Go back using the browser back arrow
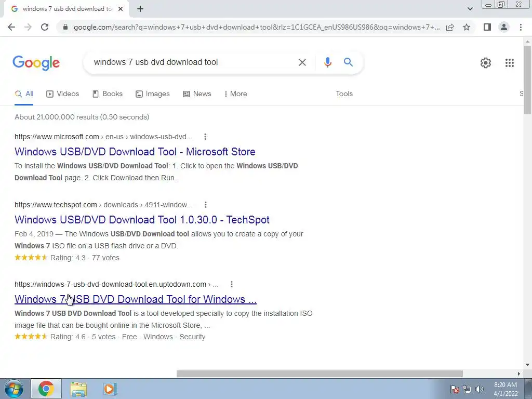This screenshot has width=532, height=399. 11,27
